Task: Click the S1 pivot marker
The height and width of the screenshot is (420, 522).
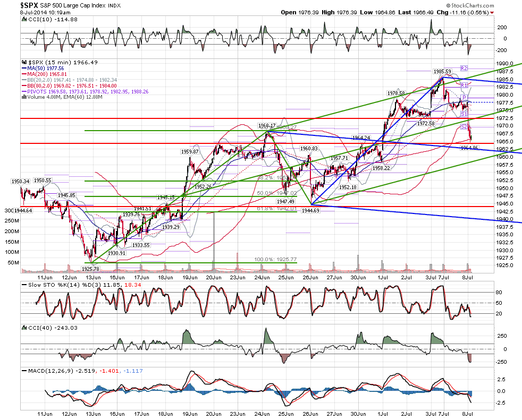Action: point(464,114)
